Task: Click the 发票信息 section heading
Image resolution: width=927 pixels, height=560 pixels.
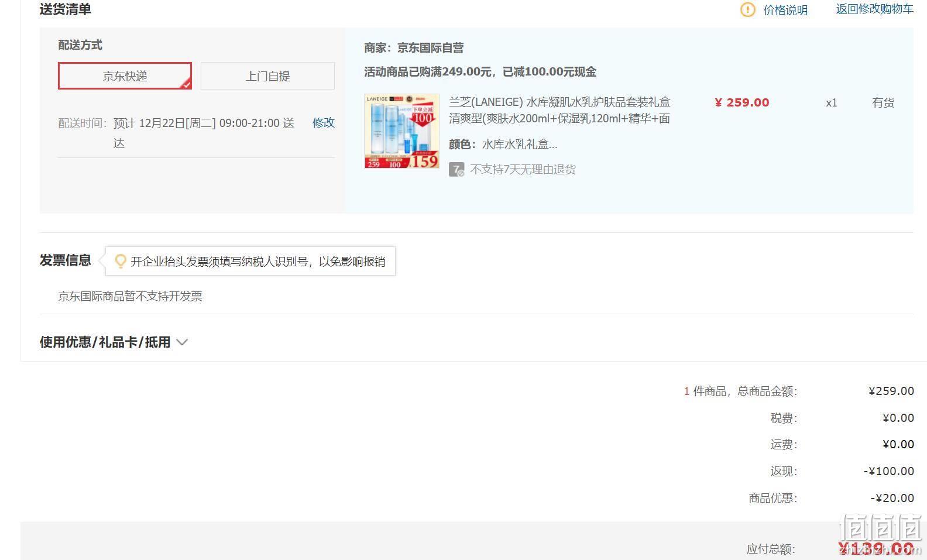Action: tap(66, 260)
